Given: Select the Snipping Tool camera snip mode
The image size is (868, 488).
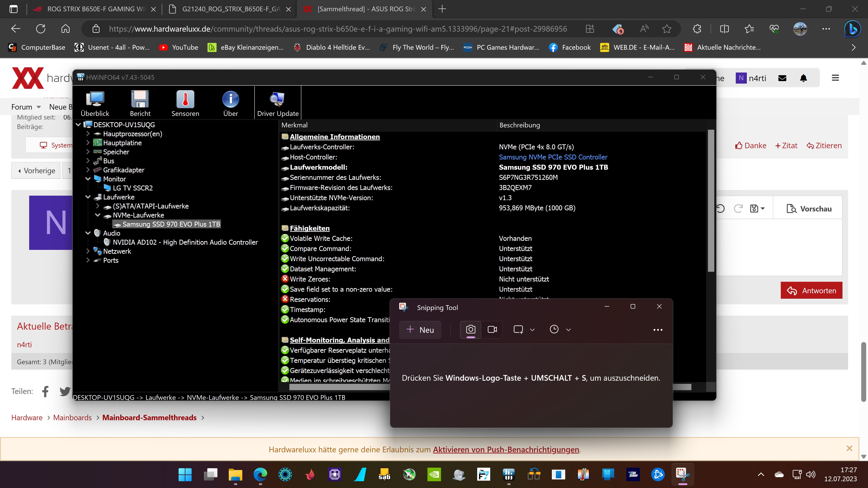Looking at the screenshot, I should pyautogui.click(x=470, y=329).
